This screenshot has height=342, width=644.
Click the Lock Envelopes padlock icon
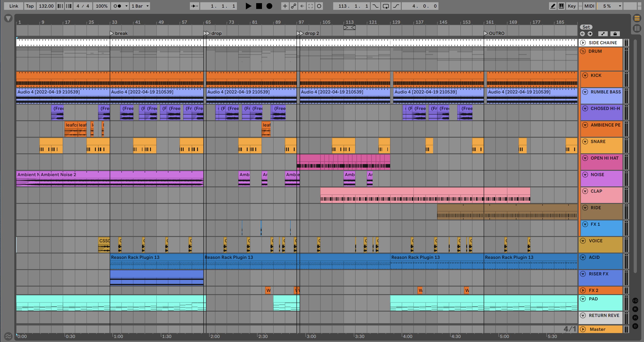pos(615,34)
